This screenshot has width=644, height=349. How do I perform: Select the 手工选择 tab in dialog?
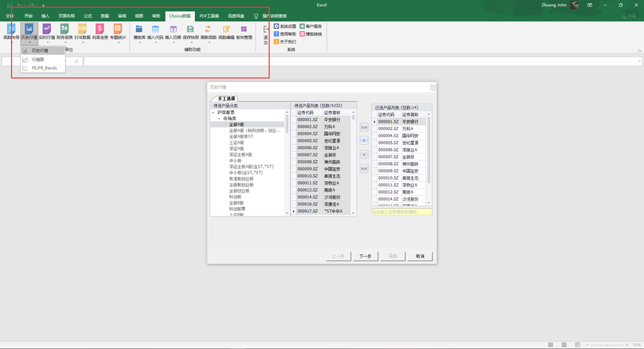pos(227,98)
